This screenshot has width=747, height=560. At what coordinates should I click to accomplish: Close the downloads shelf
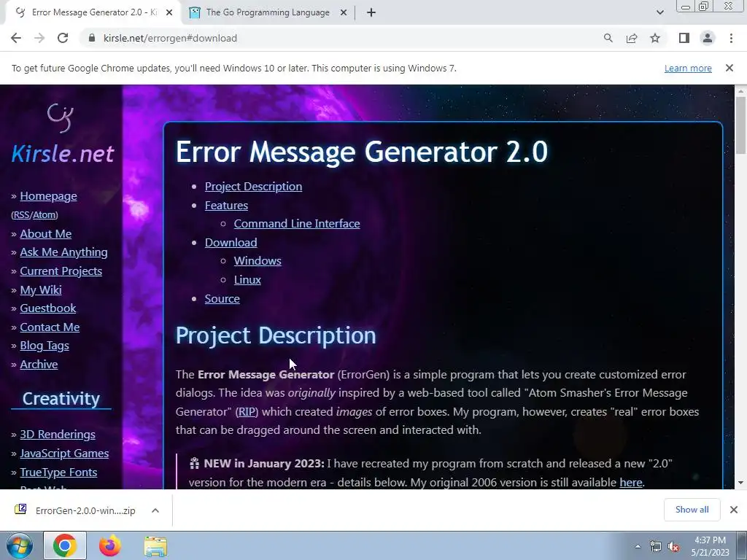tap(734, 510)
